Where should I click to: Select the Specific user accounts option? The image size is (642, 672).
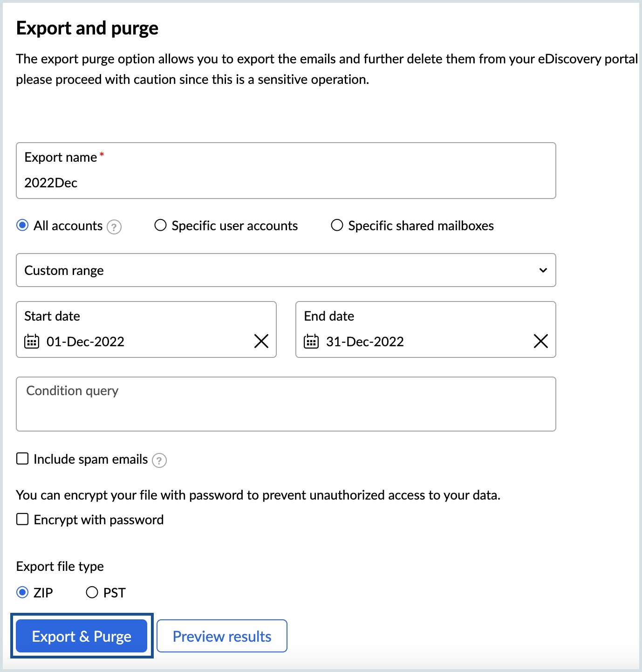160,225
